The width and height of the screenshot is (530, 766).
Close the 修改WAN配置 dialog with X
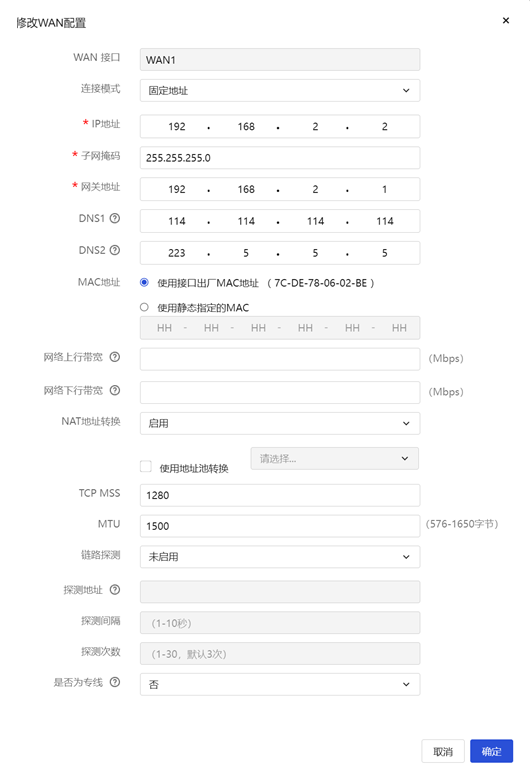coord(506,21)
